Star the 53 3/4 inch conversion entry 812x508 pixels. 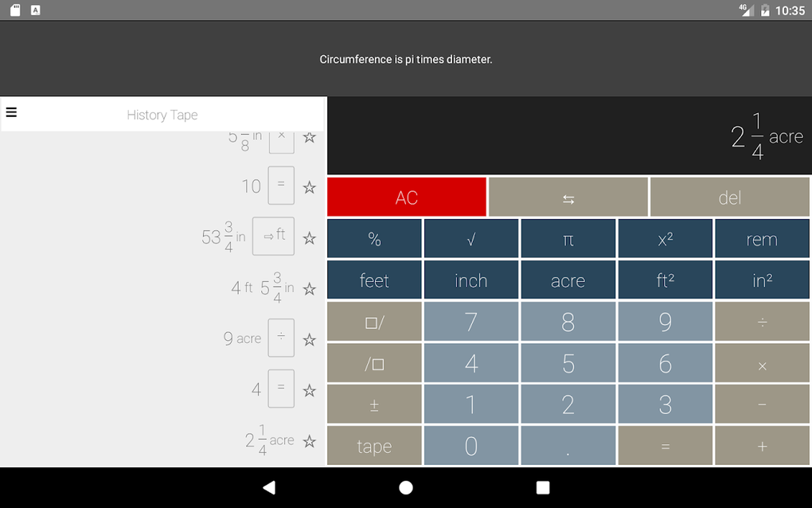[309, 236]
